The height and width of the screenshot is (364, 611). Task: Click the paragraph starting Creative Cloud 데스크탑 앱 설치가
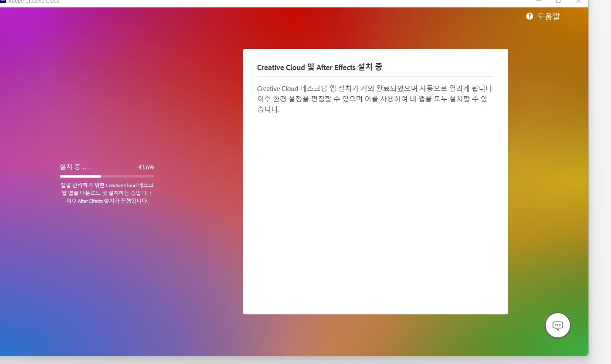[375, 99]
